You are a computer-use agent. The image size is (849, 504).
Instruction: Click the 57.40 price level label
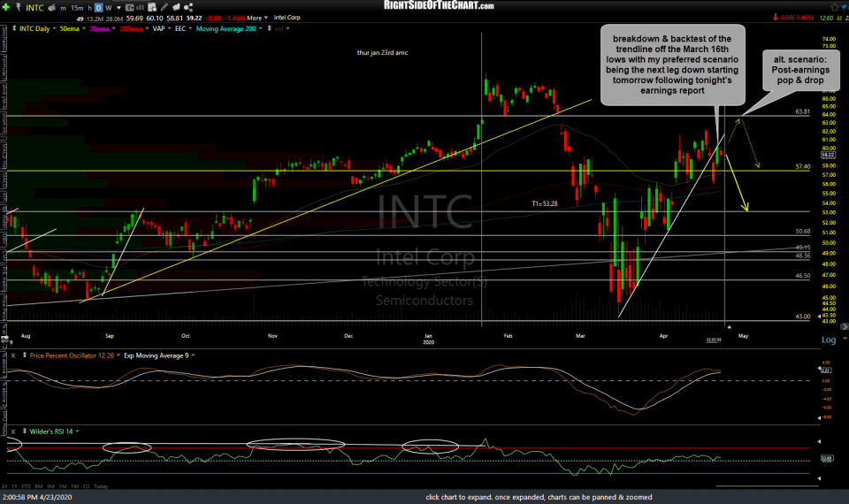(803, 167)
